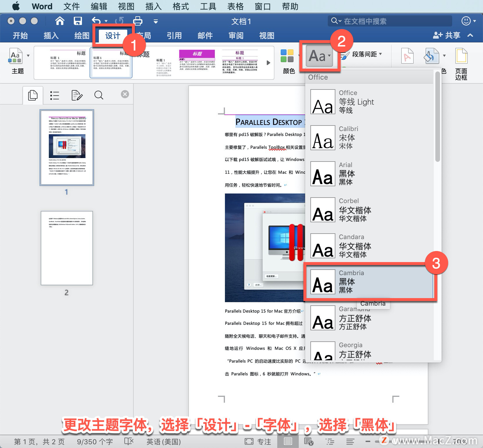Switch to the 开始 ribbon tab
The height and width of the screenshot is (448, 483).
(20, 36)
